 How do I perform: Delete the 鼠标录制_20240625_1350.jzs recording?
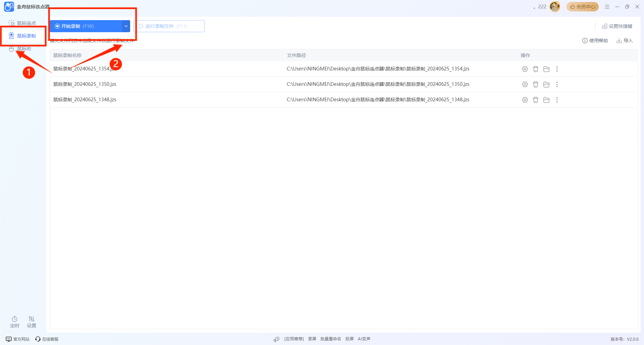tap(536, 84)
